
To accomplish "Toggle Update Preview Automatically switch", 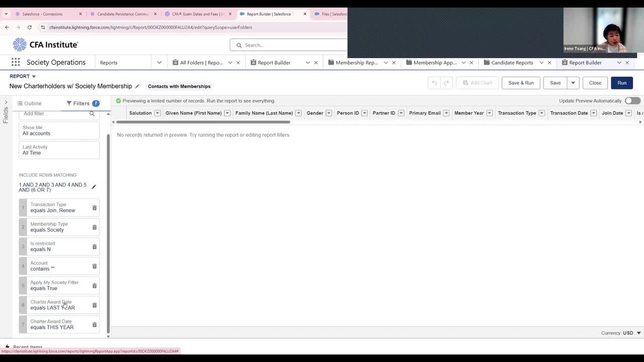I will coord(632,101).
